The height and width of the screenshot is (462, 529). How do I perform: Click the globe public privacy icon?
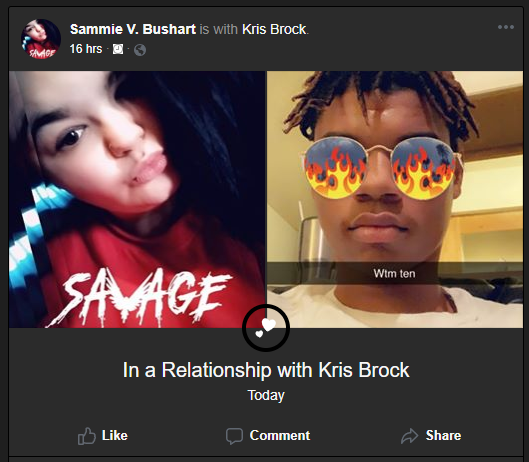pos(140,50)
